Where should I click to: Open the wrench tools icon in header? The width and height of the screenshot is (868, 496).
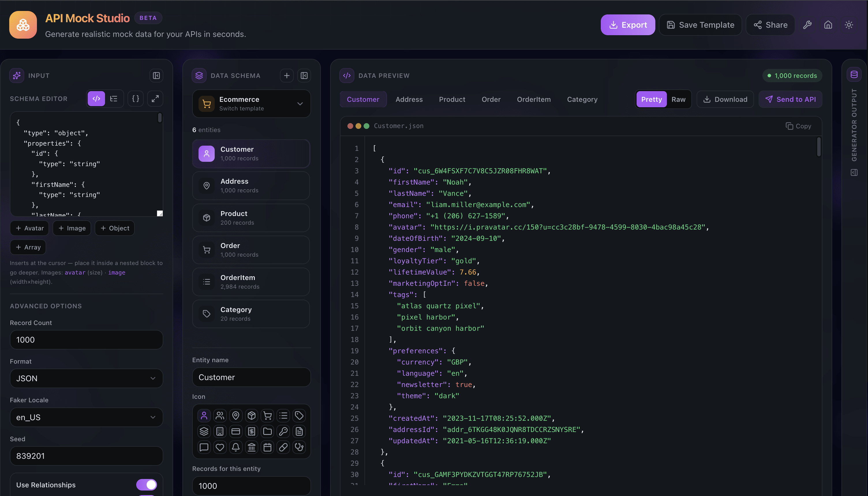coord(807,25)
